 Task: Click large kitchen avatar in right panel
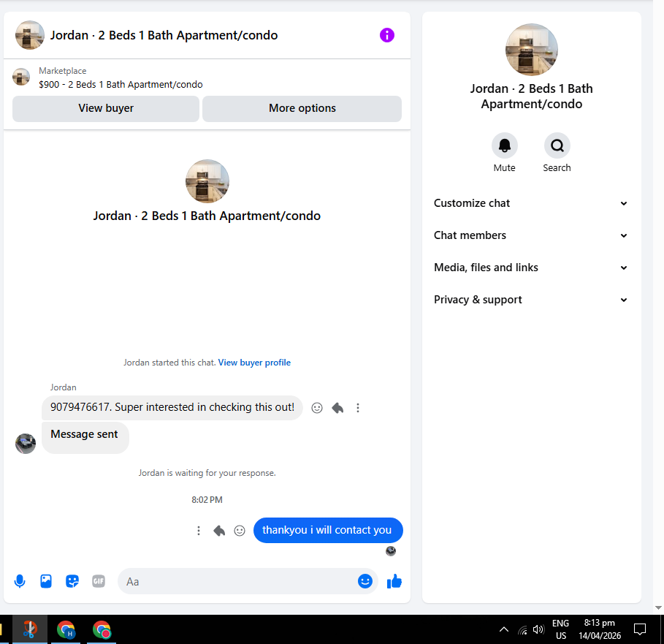click(x=532, y=50)
